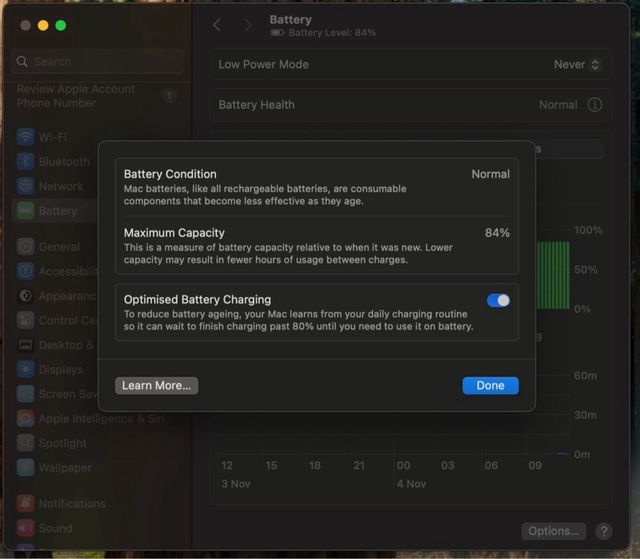This screenshot has height=559, width=640.
Task: Click the green zoom window button
Action: (x=61, y=25)
